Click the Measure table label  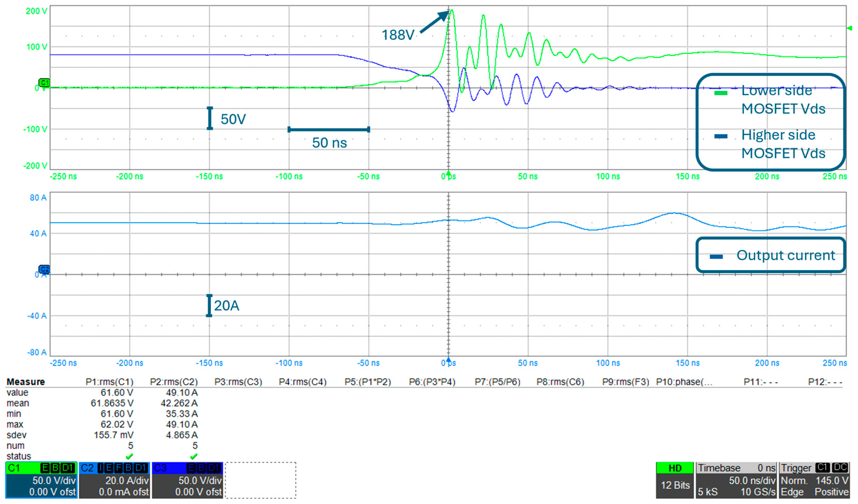[26, 382]
